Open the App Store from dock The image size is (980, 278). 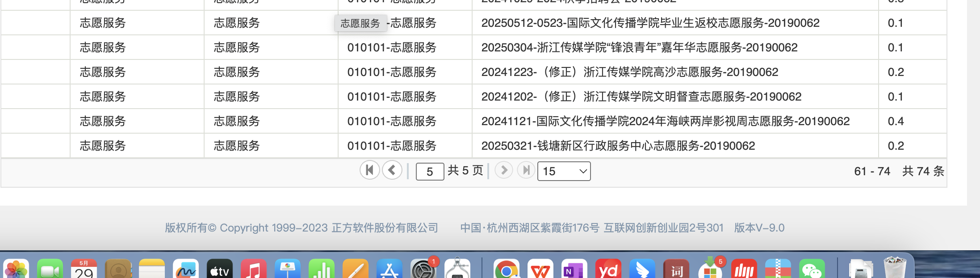[389, 270]
